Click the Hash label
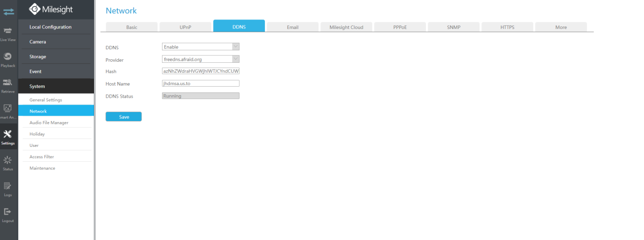Image resolution: width=644 pixels, height=240 pixels. click(111, 72)
